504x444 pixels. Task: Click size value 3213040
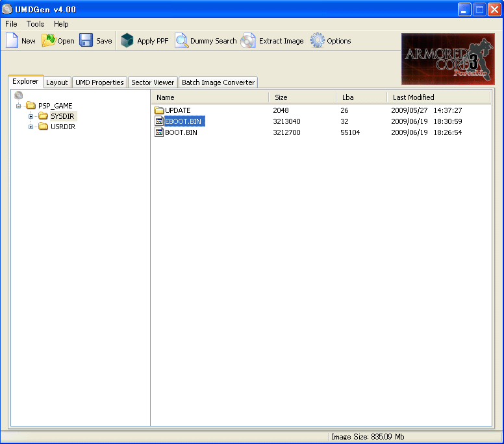pyautogui.click(x=286, y=121)
